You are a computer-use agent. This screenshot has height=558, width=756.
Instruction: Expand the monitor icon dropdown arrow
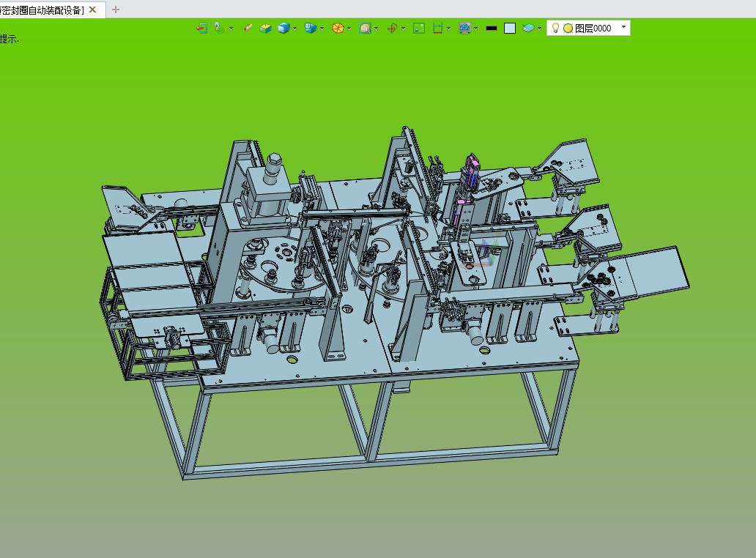pyautogui.click(x=476, y=29)
